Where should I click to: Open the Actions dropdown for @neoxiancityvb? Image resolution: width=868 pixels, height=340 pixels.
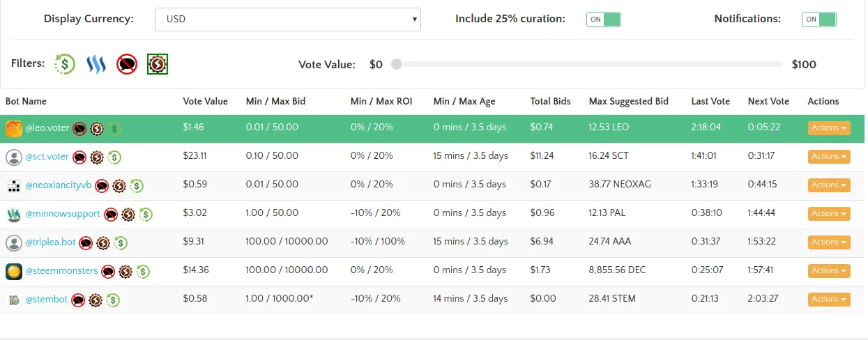coord(829,185)
